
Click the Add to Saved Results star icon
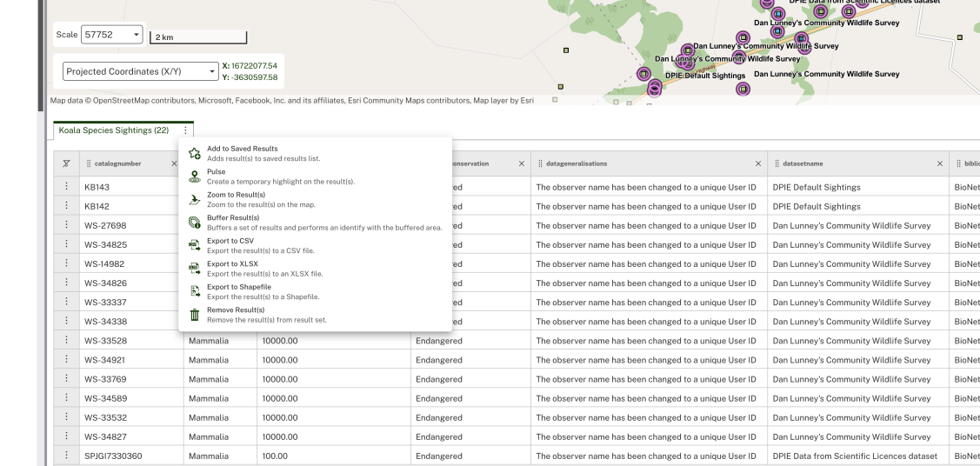[195, 154]
